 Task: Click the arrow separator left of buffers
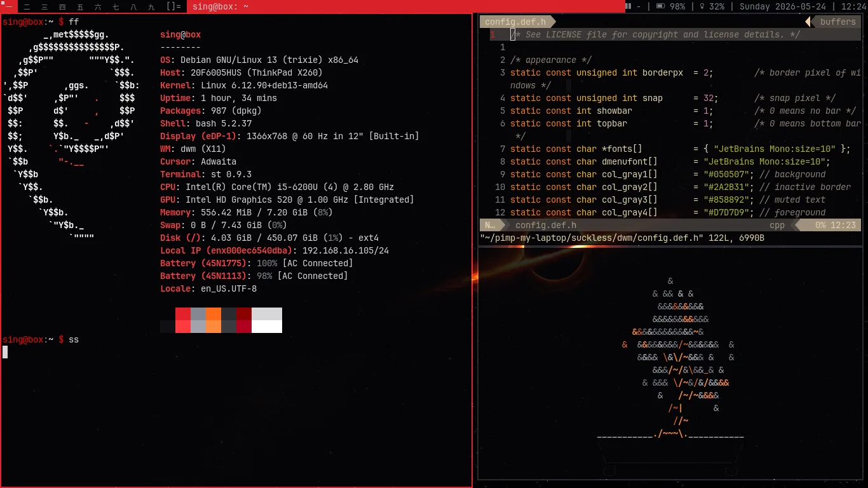click(x=809, y=22)
